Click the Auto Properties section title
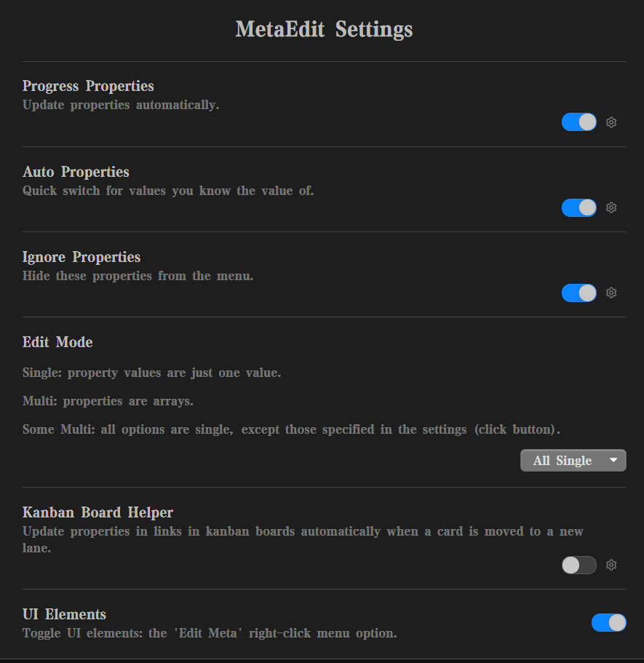The image size is (644, 663). click(76, 172)
